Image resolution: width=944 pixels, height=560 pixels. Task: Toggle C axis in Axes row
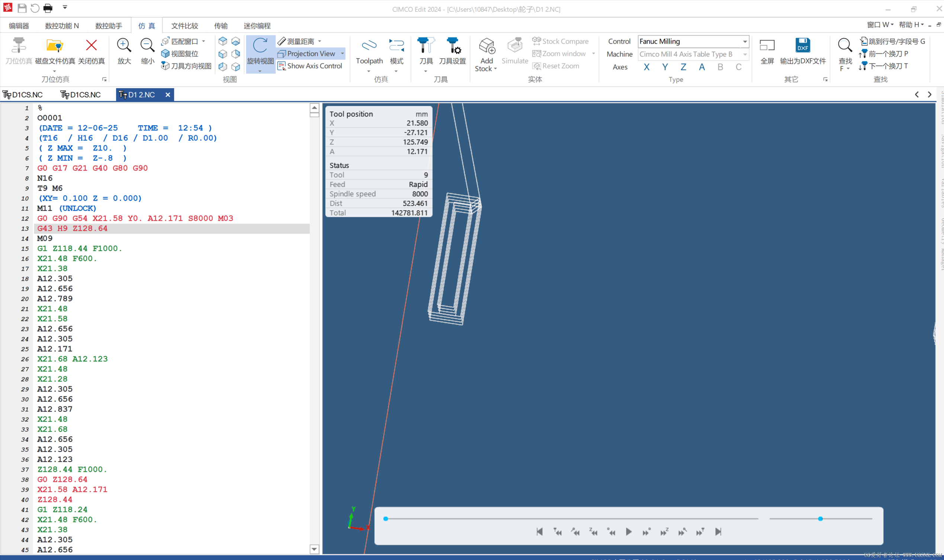739,67
